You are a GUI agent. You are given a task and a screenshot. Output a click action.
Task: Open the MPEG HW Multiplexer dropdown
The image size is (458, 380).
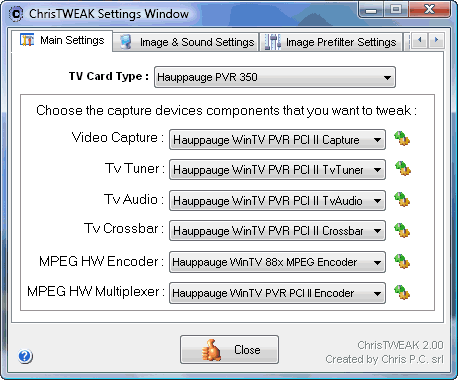pyautogui.click(x=277, y=293)
